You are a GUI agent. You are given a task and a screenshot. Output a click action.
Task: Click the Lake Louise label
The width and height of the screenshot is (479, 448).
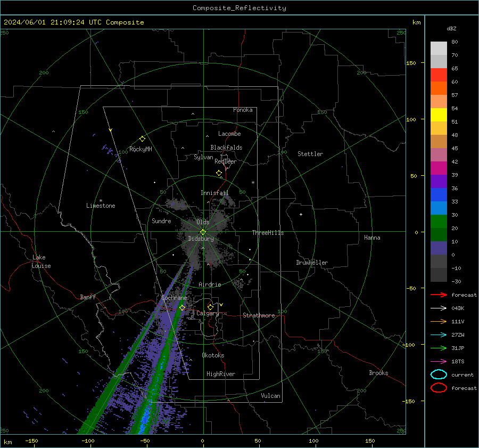(x=41, y=262)
